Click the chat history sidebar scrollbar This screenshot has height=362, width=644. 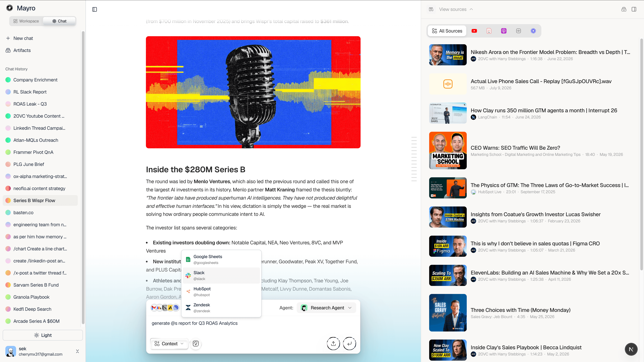[83, 177]
